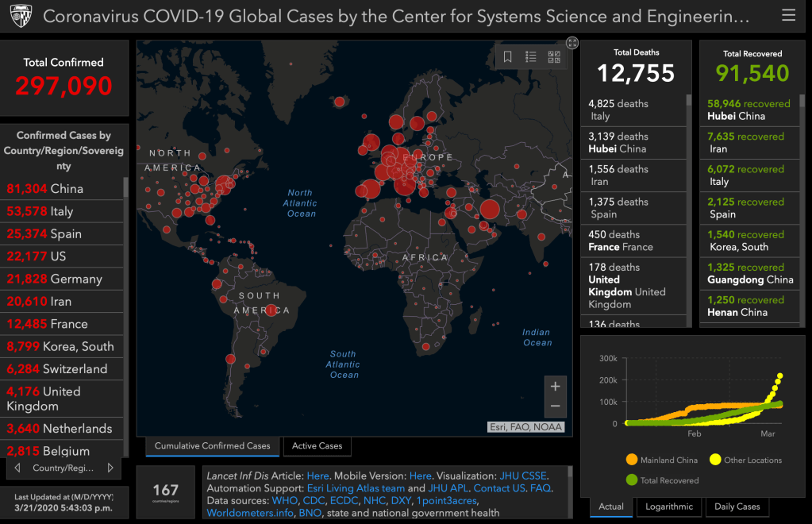Select Cumulative Confirmed Cases tab

point(212,446)
